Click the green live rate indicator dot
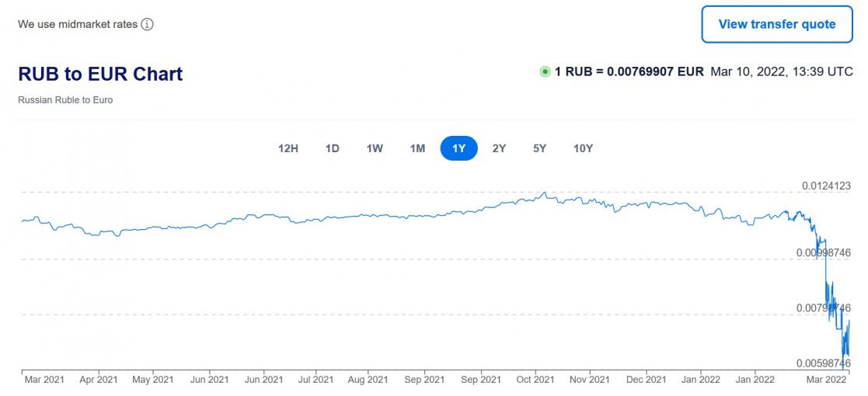 pyautogui.click(x=545, y=71)
